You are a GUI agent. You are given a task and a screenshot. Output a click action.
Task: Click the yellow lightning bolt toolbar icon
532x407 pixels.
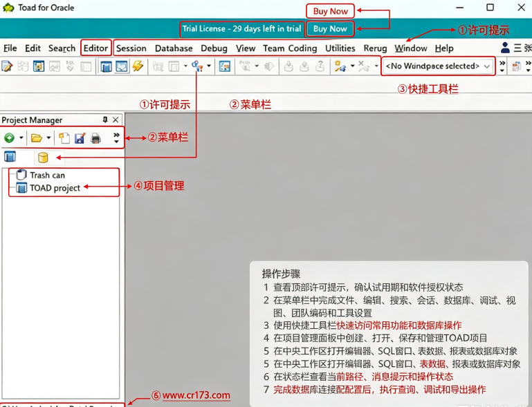tap(138, 66)
